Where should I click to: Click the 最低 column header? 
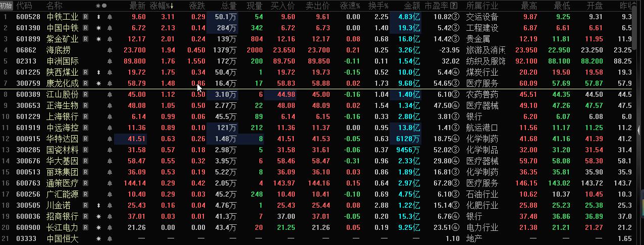tap(562, 6)
